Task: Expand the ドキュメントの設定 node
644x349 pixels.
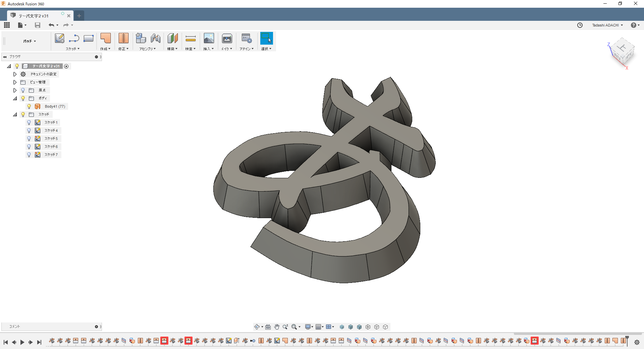Action: 15,74
